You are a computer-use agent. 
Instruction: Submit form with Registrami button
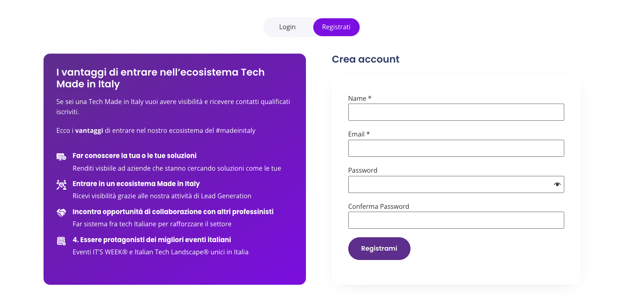click(x=379, y=249)
